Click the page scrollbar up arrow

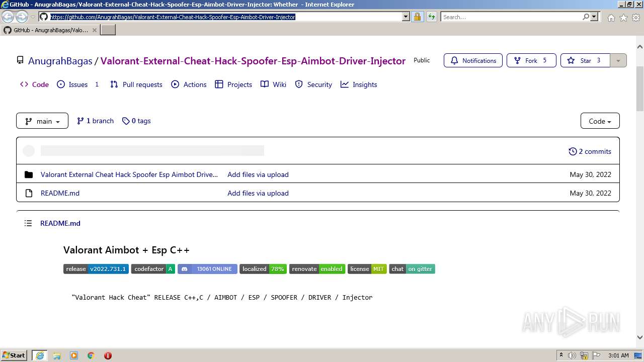(x=640, y=47)
